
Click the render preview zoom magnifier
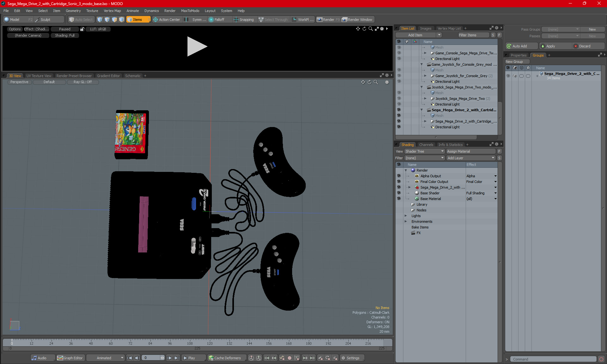371,29
